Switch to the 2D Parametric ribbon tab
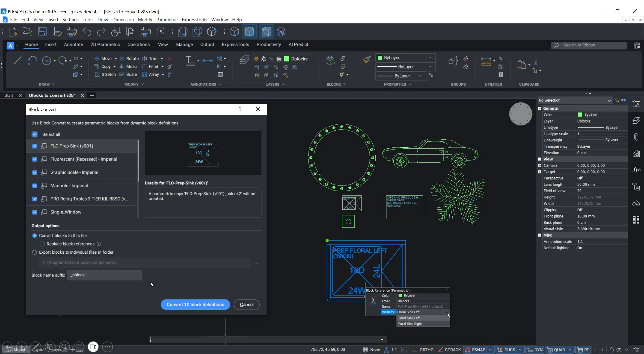This screenshot has width=644, height=354. coord(105,44)
